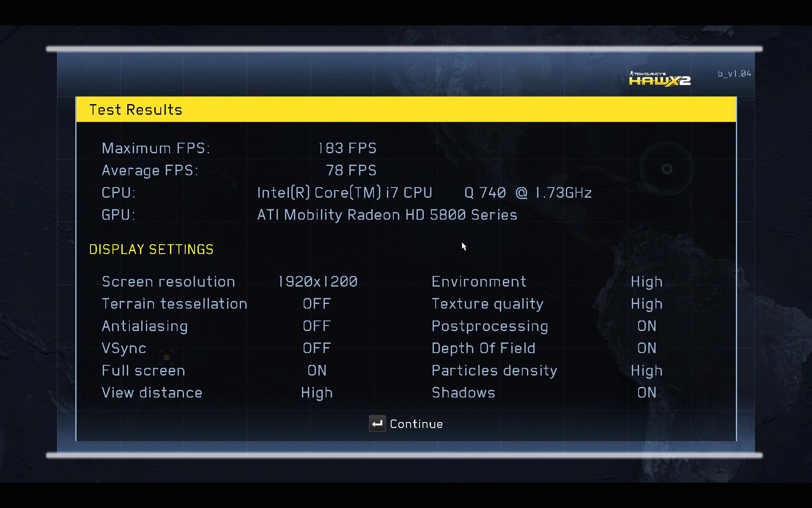The image size is (812, 508).
Task: Click the VSync OFF value
Action: (x=317, y=348)
